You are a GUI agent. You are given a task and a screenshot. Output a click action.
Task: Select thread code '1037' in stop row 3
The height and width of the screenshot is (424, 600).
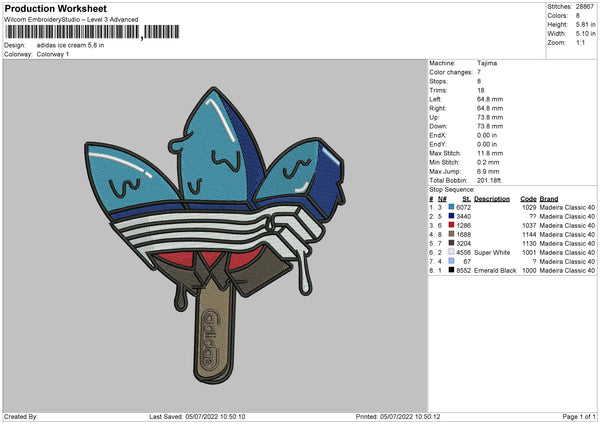529,225
